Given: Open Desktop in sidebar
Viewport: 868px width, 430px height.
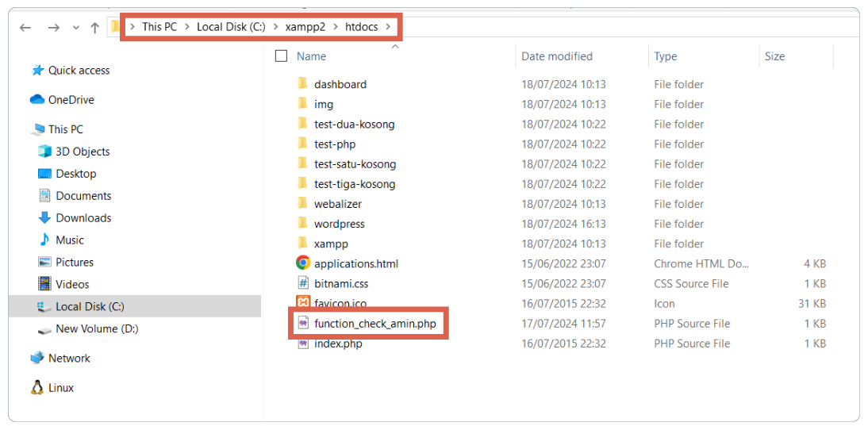Looking at the screenshot, I should (76, 173).
